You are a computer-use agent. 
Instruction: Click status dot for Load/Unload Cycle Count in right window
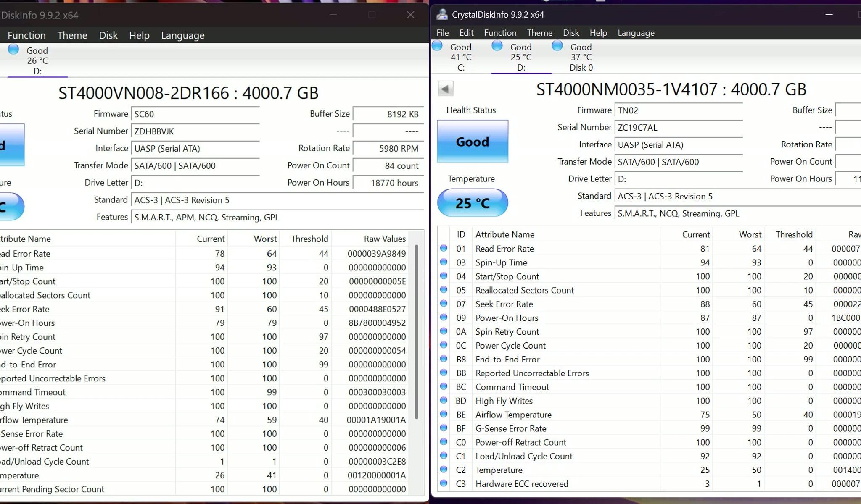click(x=444, y=456)
